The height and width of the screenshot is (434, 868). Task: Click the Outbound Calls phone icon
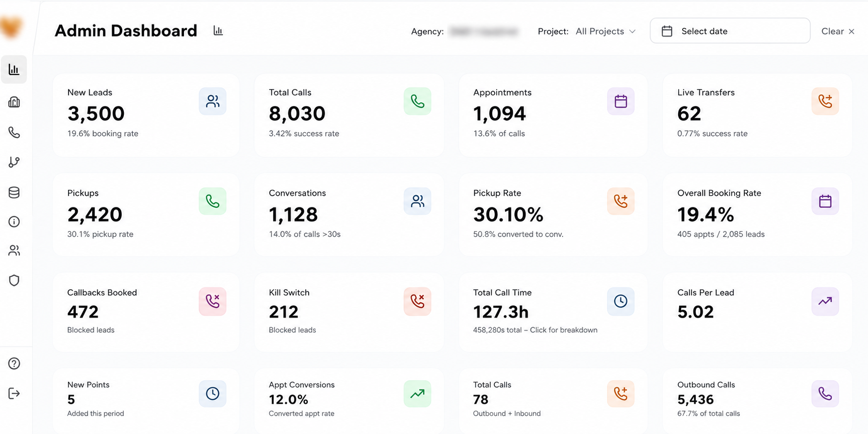(x=825, y=393)
